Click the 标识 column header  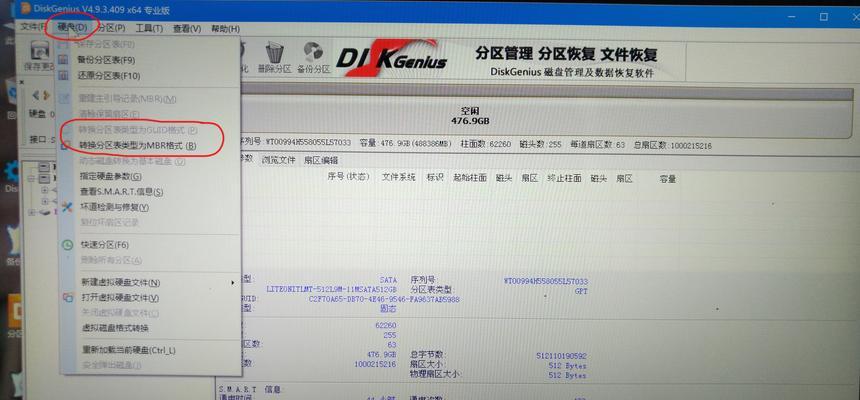pos(435,178)
